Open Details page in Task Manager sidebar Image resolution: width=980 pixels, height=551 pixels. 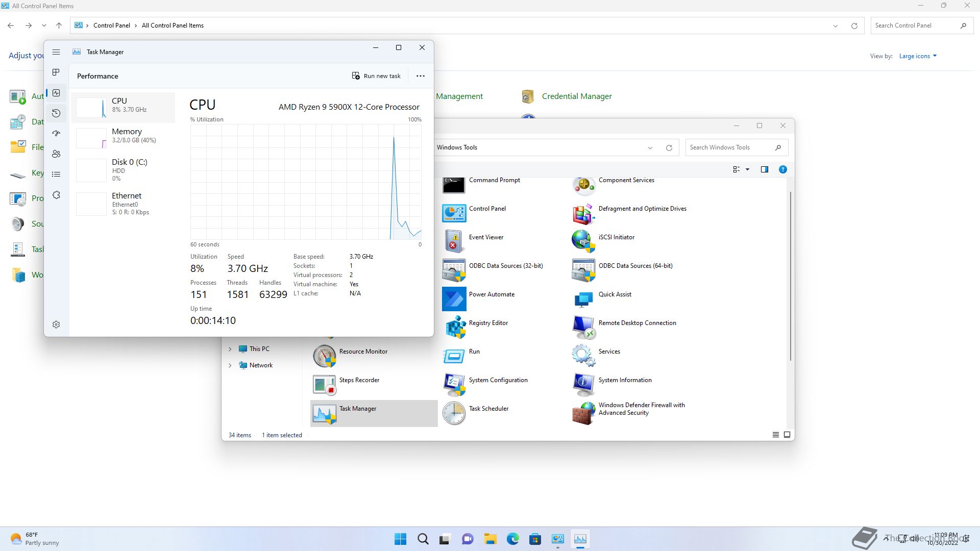click(x=56, y=174)
